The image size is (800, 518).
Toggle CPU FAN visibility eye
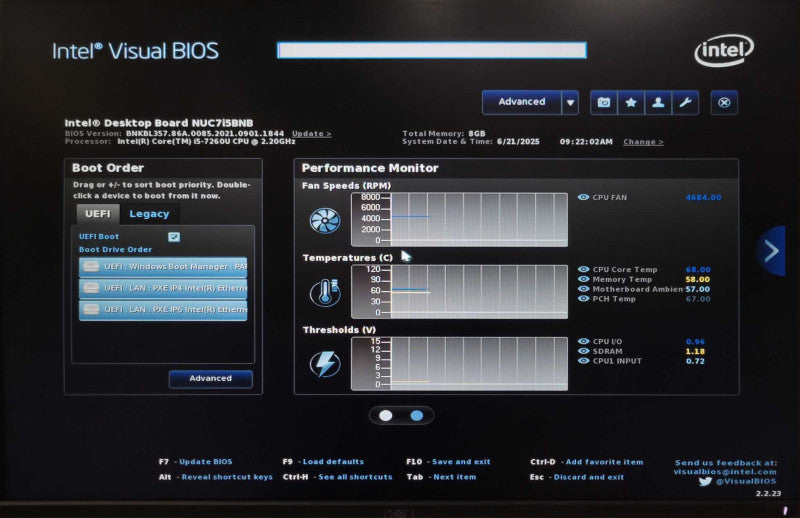(x=584, y=197)
